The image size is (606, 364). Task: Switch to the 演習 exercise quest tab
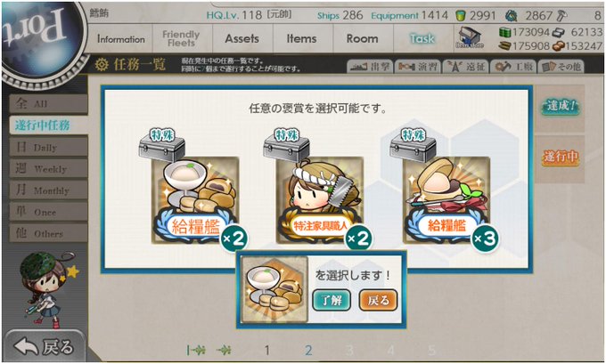point(418,67)
